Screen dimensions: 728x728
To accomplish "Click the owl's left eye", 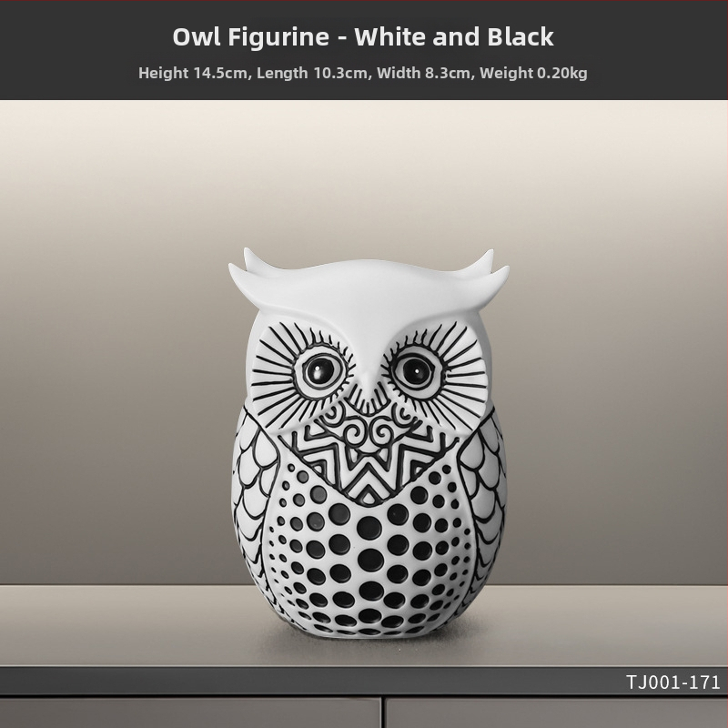I will [319, 370].
